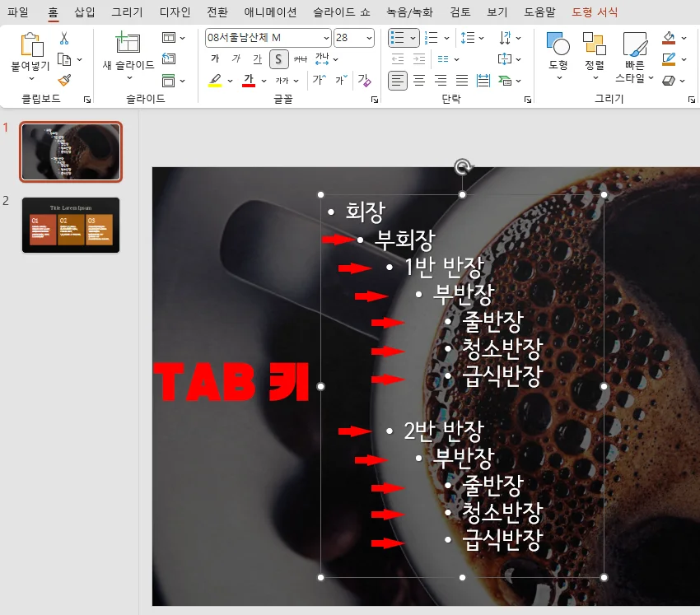700x615 pixels.
Task: Enable strikethrough formatting
Action: coord(300,59)
